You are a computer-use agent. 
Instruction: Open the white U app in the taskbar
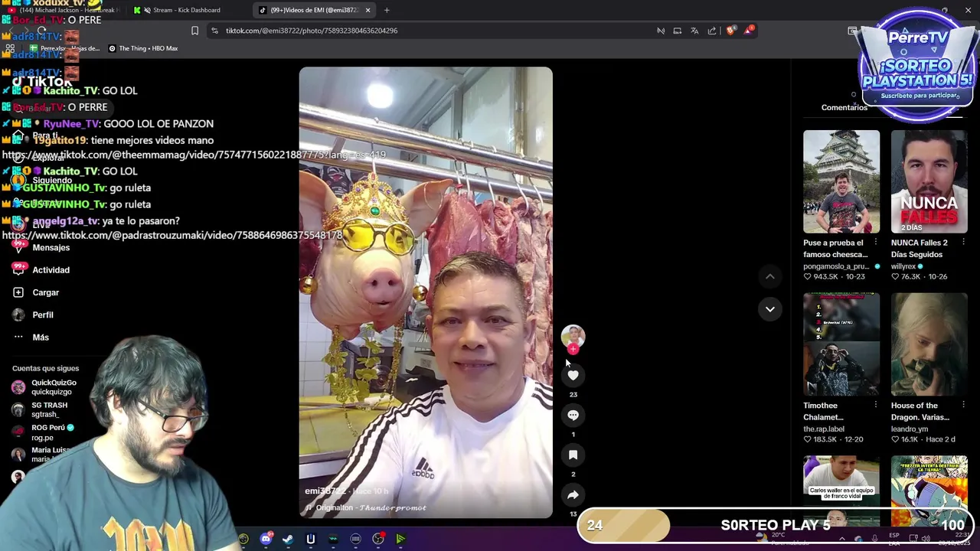(x=311, y=539)
